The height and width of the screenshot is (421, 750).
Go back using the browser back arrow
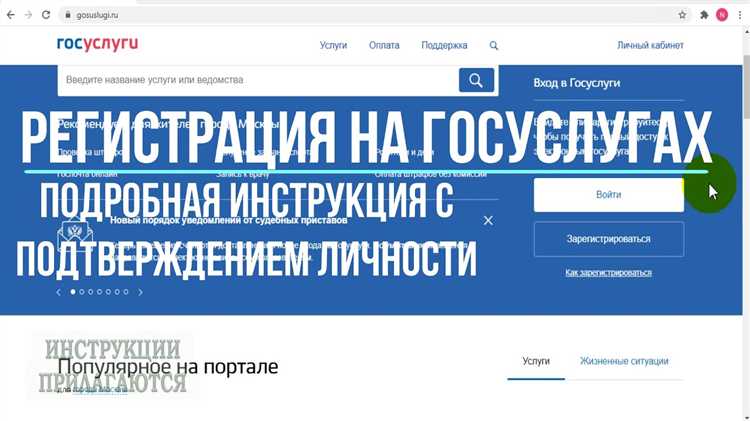(11, 15)
